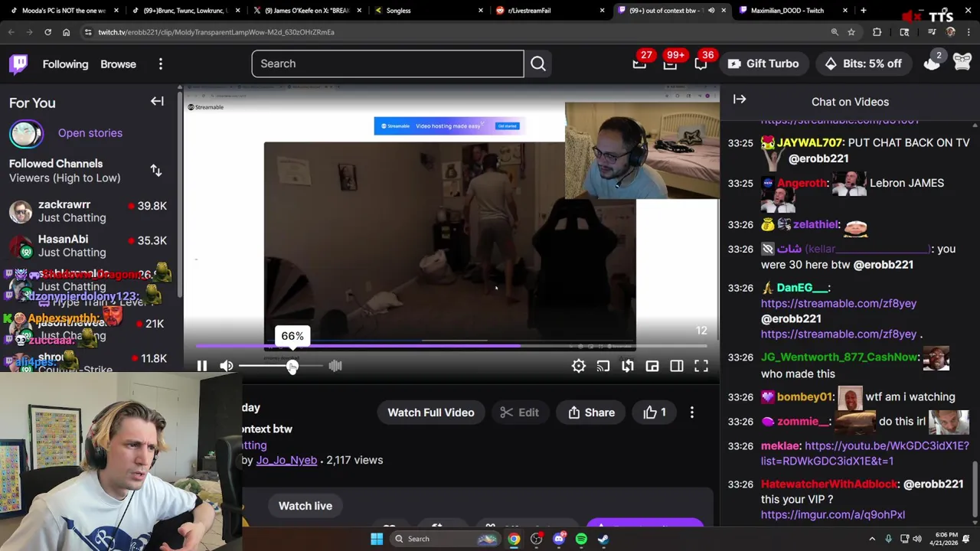Open Discord from the taskbar
Viewport: 980px width, 551px height.
click(x=559, y=539)
